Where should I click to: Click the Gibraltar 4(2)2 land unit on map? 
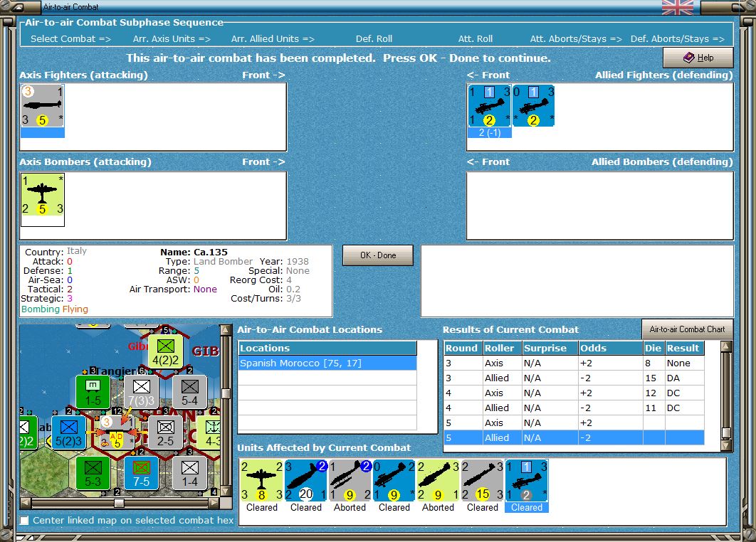tap(165, 351)
